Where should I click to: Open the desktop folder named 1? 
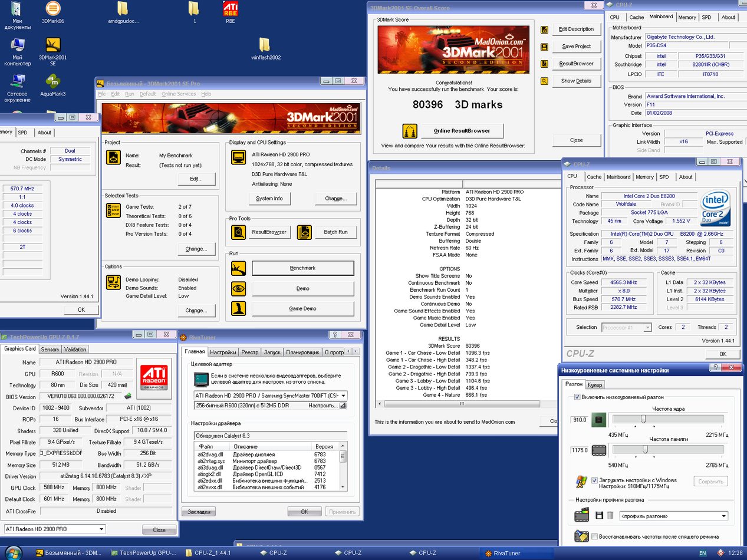[x=194, y=13]
